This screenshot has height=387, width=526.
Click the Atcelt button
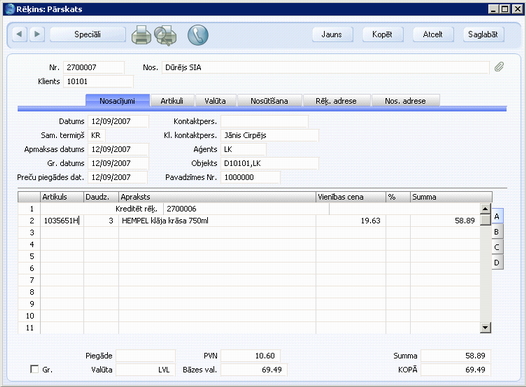(433, 34)
